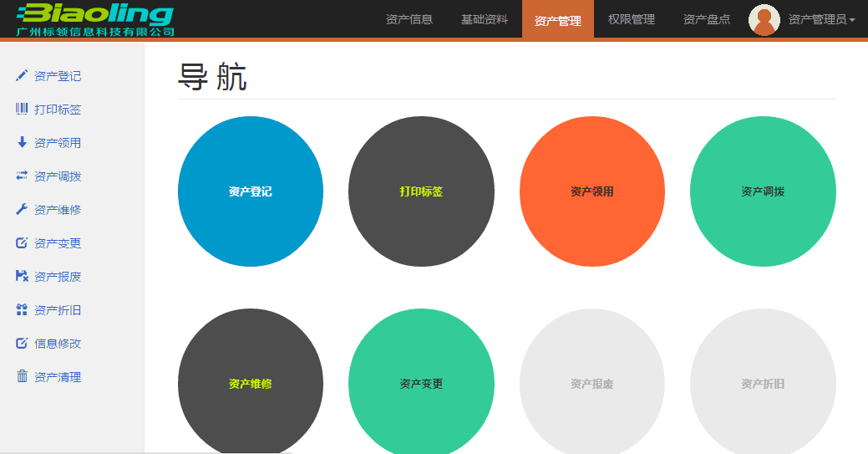Click the trash can icon beside 资产清理

click(22, 377)
